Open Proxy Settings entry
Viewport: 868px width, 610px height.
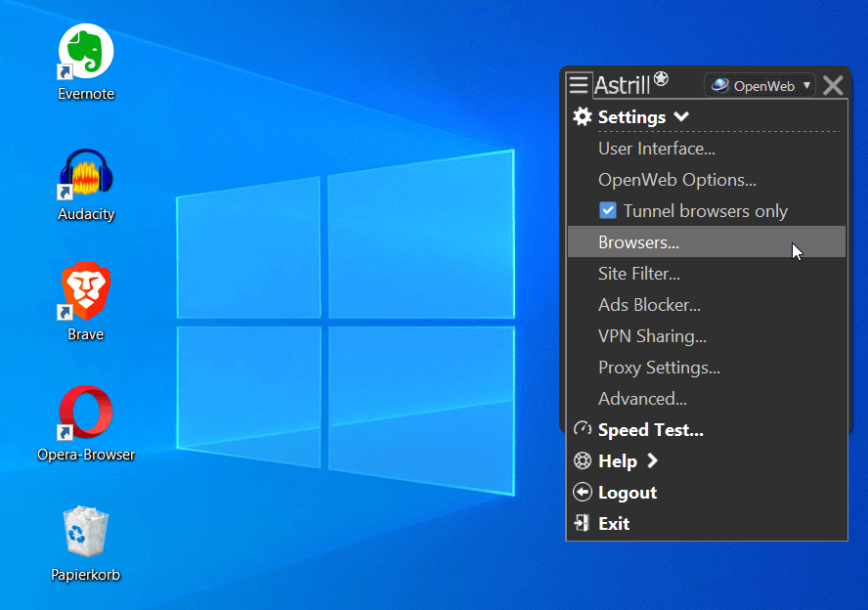(707, 368)
